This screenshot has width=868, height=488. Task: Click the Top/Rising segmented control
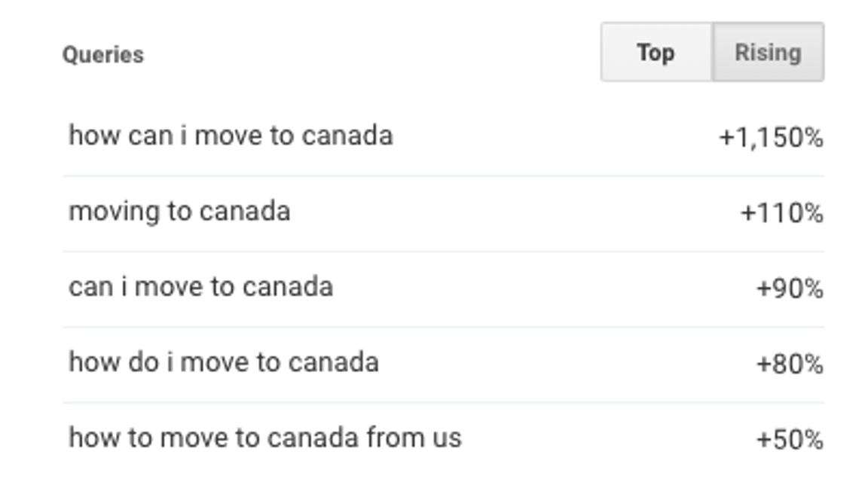pos(712,52)
